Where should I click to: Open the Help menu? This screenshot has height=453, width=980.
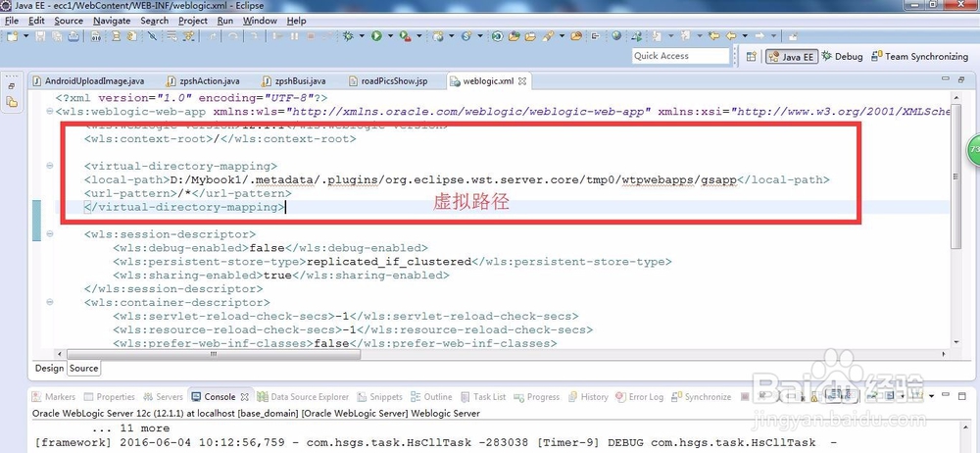(x=296, y=21)
